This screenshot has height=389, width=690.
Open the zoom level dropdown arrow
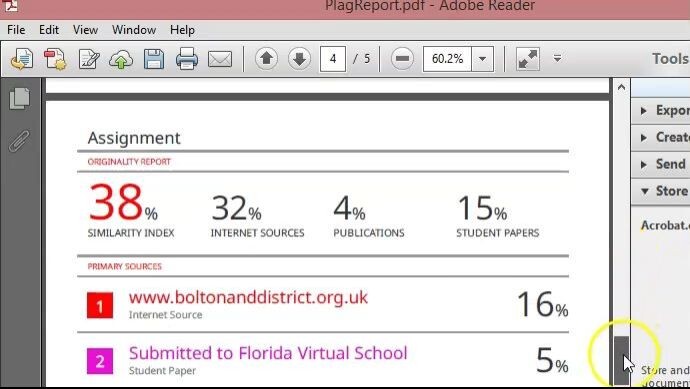click(x=482, y=59)
